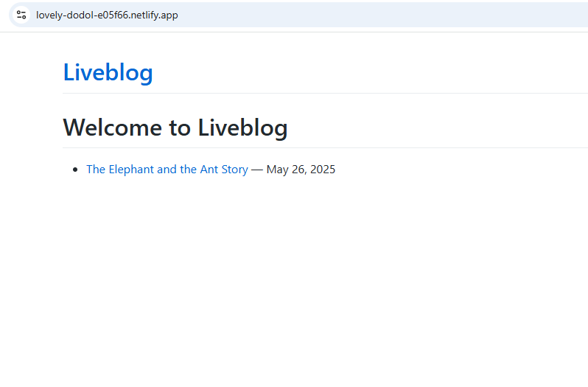Click the bullet point before the story link
Viewport: 588px width, 387px height.
[75, 170]
